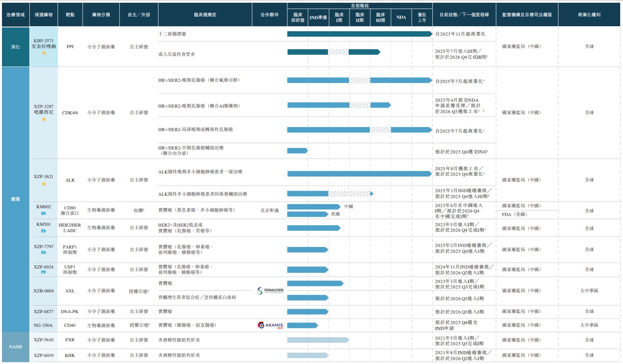Click the NDA stage column header
623x364 pixels.
coord(401,18)
